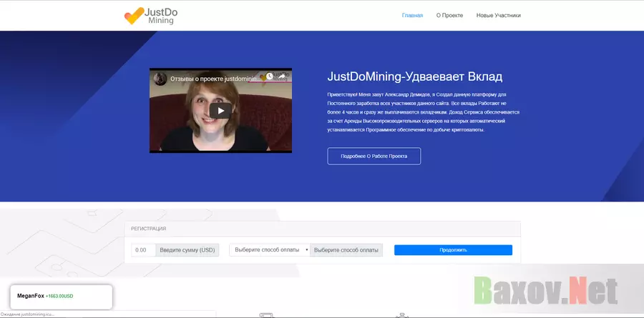644x318 pixels.
Task: Open the video channel avatar
Action: pos(160,79)
